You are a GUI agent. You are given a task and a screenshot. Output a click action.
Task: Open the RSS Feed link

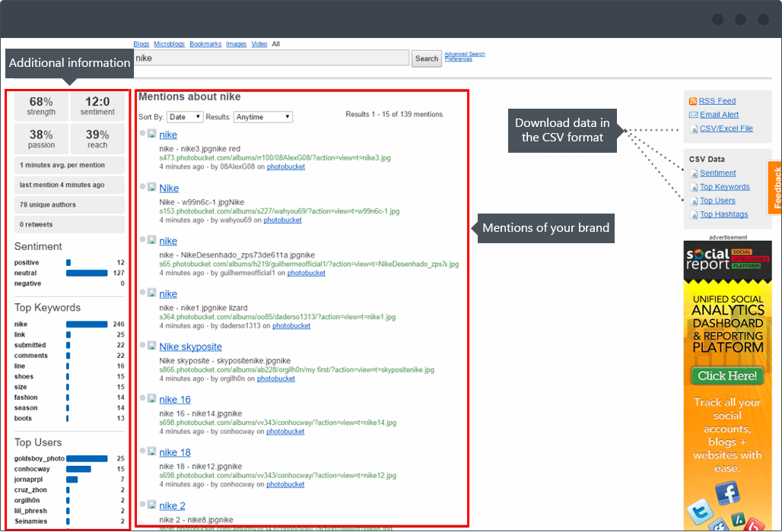click(717, 101)
